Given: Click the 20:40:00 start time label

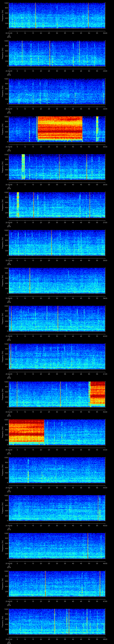Looking at the screenshot, I should coord(9,374).
